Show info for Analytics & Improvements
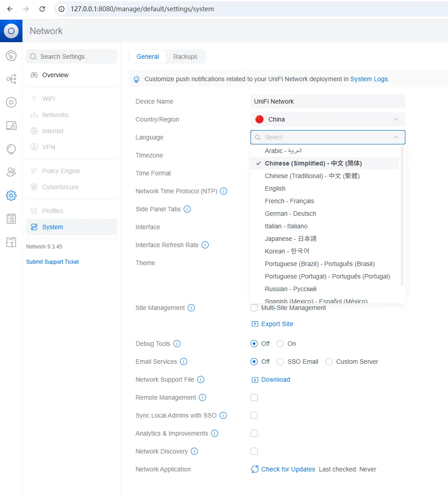 pyautogui.click(x=215, y=433)
